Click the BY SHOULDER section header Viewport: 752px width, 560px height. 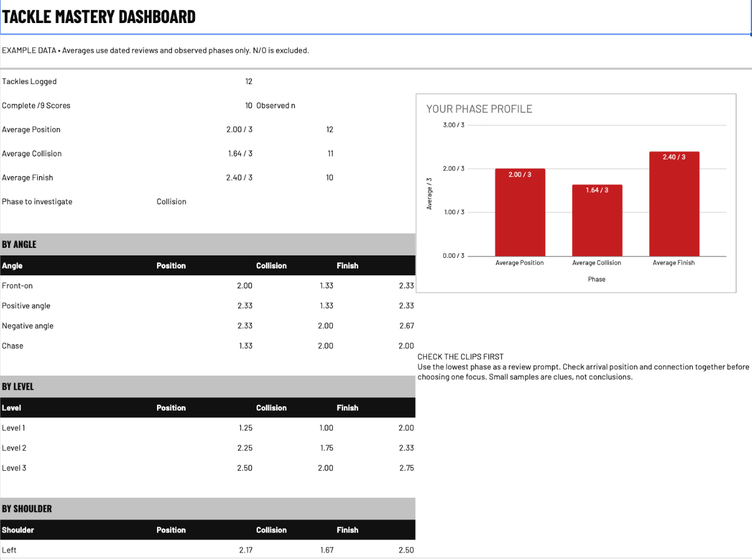coord(207,508)
